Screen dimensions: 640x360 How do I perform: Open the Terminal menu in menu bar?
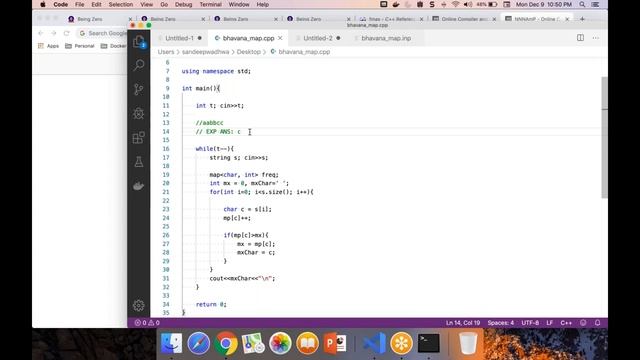click(211, 4)
